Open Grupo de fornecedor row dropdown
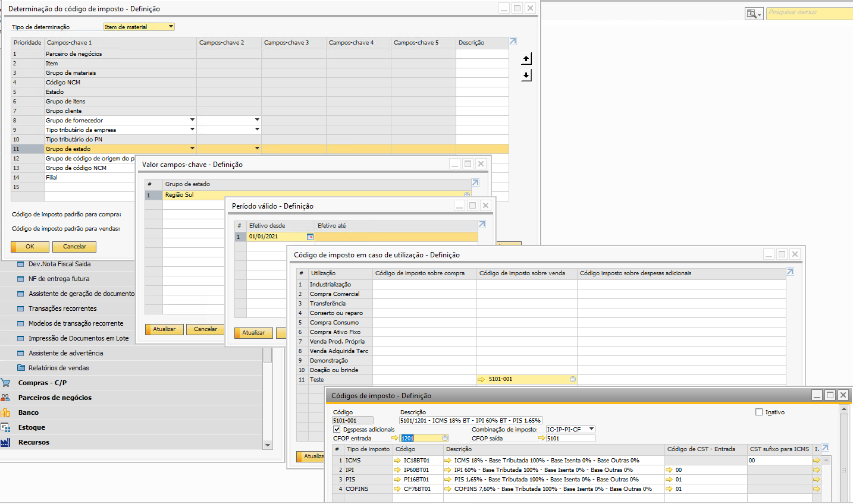The width and height of the screenshot is (853, 504). (x=192, y=120)
